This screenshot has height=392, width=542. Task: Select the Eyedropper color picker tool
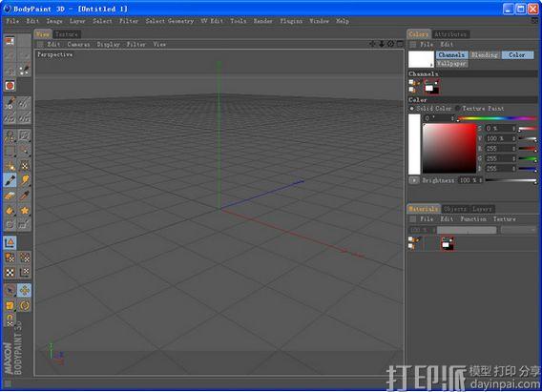tap(24, 196)
